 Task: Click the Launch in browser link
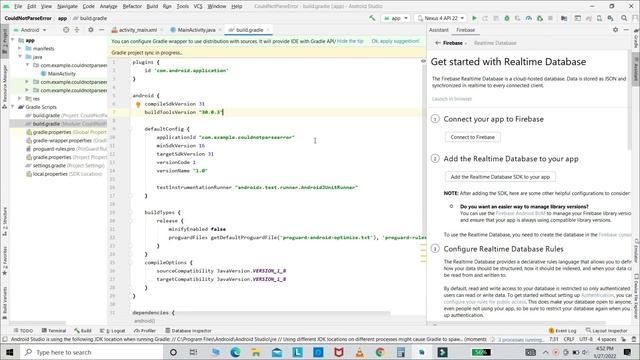pyautogui.click(x=451, y=99)
